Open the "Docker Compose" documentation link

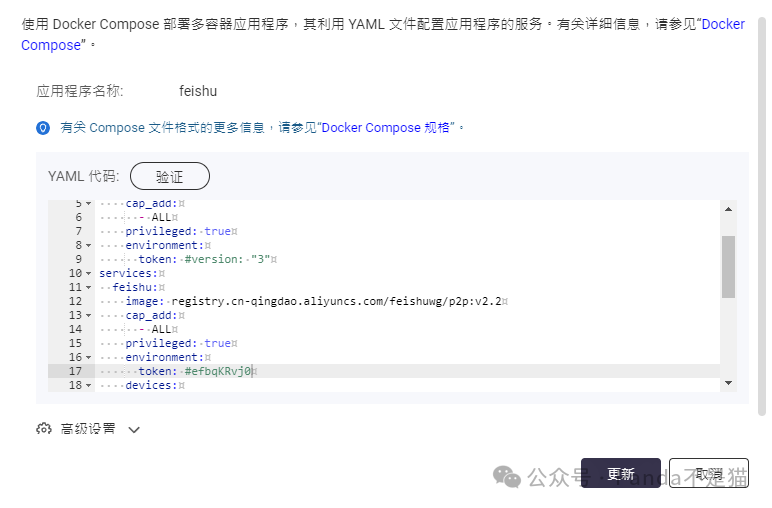(723, 24)
